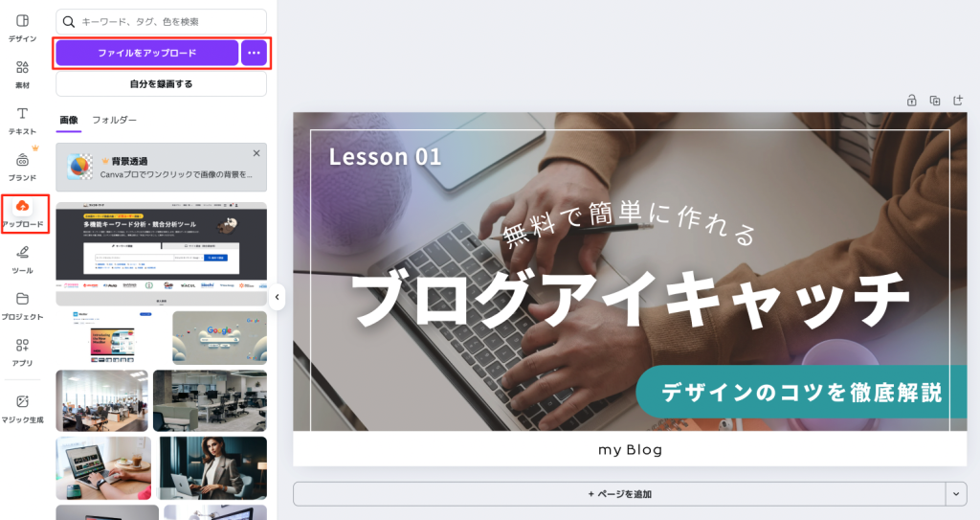Open the ツール drawing panel
This screenshot has width=980, height=520.
(23, 260)
